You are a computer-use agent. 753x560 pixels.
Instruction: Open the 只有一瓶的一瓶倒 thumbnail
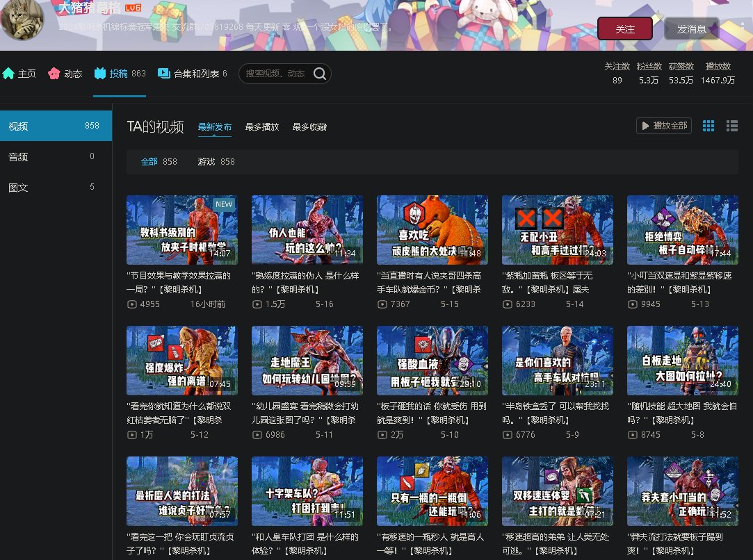pyautogui.click(x=432, y=491)
